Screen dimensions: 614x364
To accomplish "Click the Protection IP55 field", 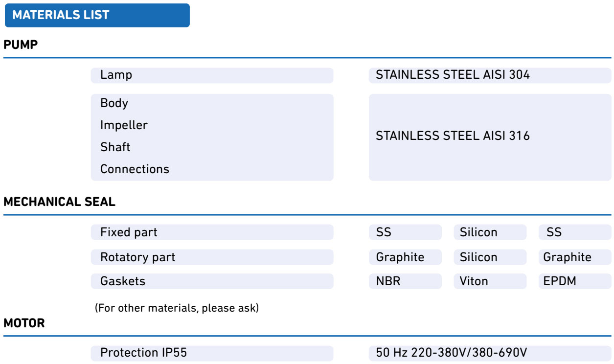I will (212, 353).
